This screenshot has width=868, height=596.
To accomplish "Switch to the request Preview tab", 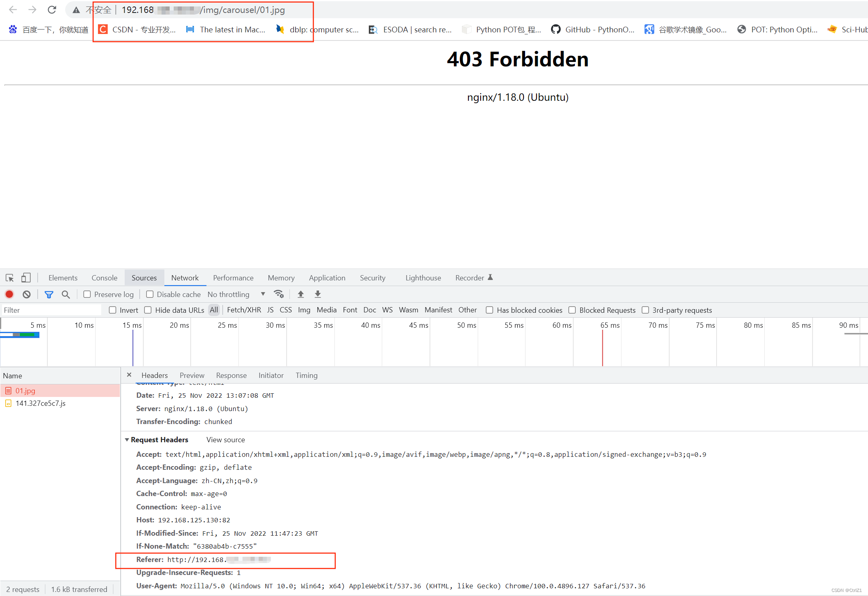I will (x=192, y=375).
